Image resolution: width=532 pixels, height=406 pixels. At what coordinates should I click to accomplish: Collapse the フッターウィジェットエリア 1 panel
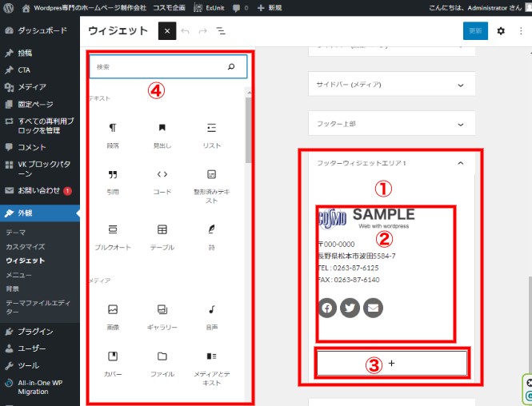click(x=460, y=163)
